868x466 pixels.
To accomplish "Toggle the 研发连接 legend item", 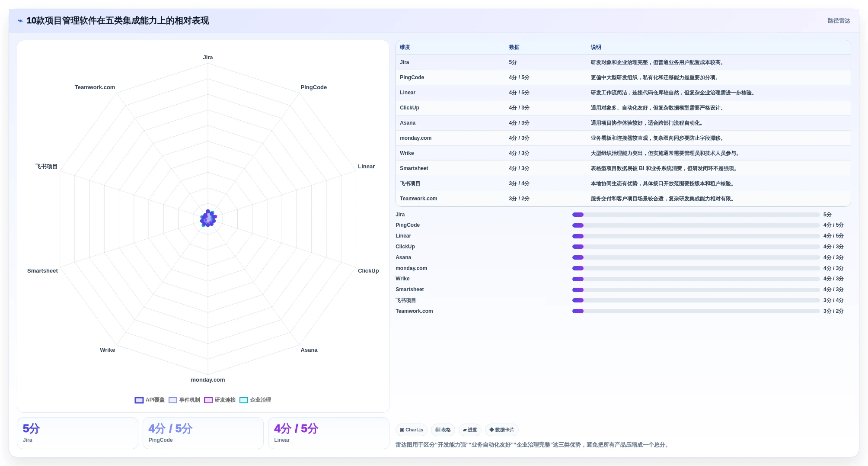I will point(220,400).
